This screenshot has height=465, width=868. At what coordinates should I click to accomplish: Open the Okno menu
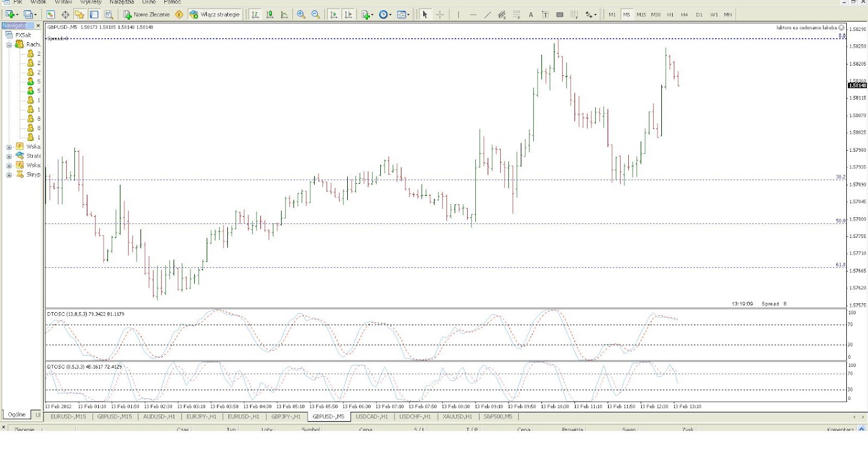coord(149,2)
